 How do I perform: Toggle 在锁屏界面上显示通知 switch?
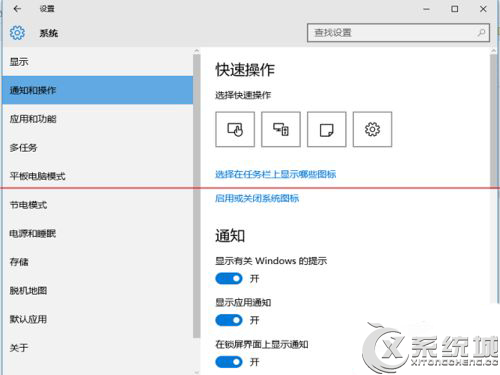pos(229,362)
